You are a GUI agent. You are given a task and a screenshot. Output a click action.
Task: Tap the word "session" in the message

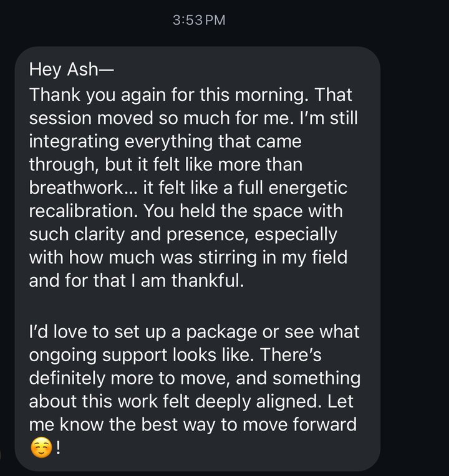coord(60,119)
